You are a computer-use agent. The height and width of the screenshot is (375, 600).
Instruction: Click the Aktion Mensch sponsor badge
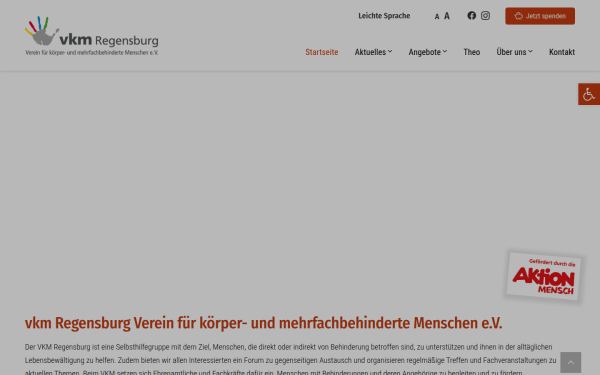point(543,276)
